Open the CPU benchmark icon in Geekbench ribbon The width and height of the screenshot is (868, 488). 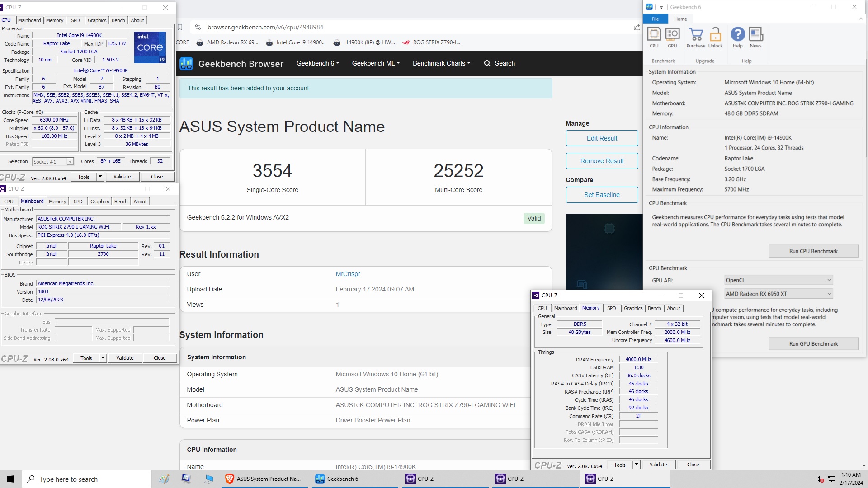654,38
